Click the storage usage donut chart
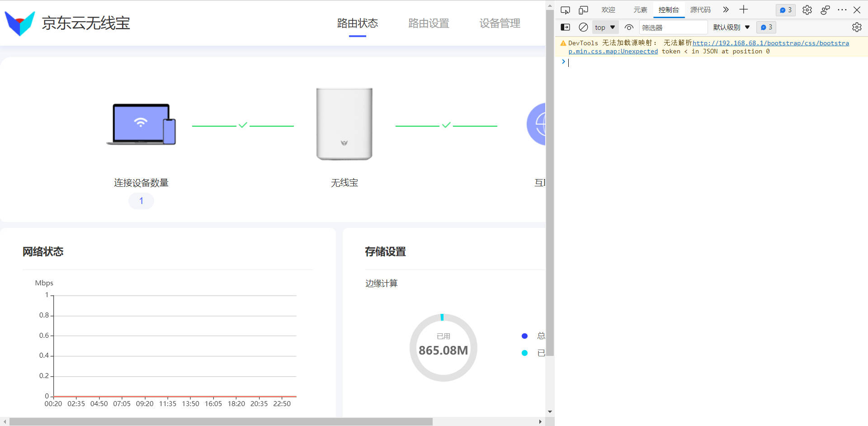This screenshot has height=426, width=868. click(443, 347)
